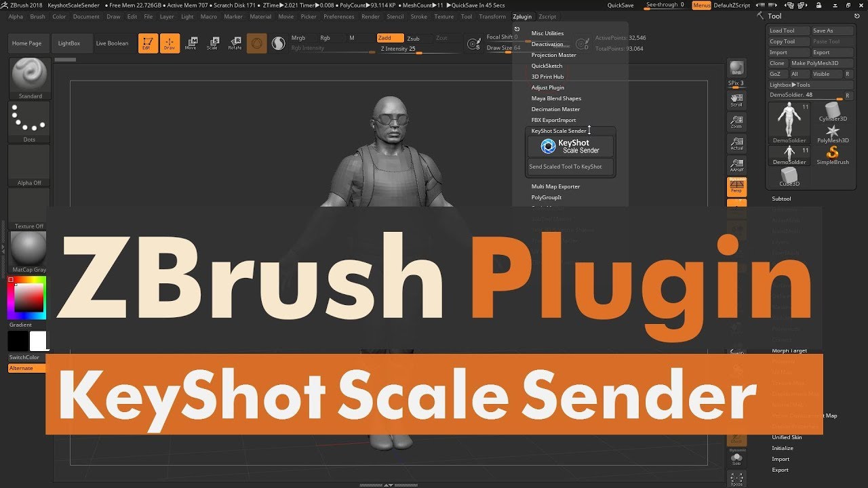Image resolution: width=868 pixels, height=488 pixels.
Task: Click the white secondary color swatch
Action: tap(38, 341)
